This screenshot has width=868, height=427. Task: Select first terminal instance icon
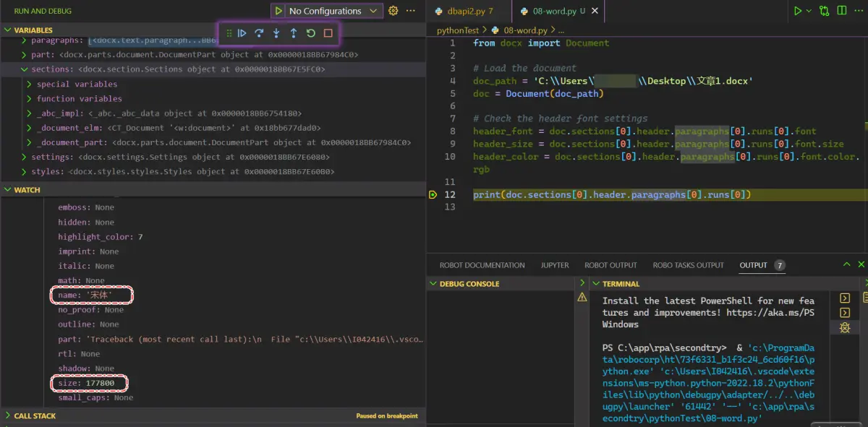[845, 298]
